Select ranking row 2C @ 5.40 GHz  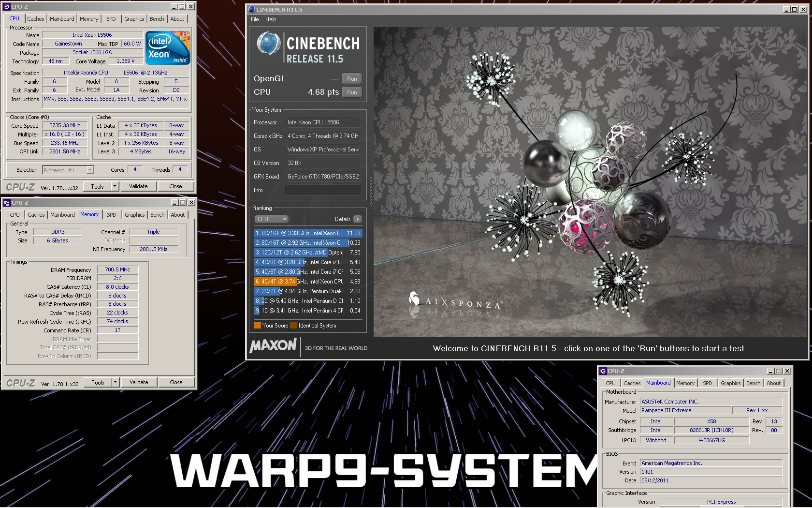point(308,301)
